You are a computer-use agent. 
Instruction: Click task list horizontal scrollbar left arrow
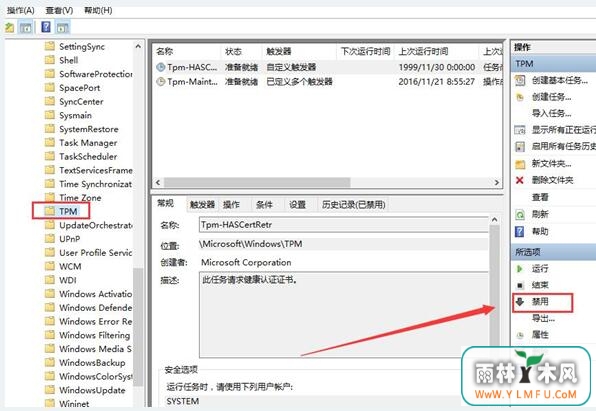158,182
